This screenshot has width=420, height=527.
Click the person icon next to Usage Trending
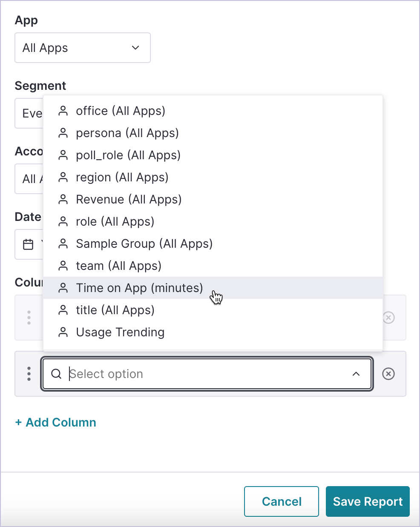pyautogui.click(x=63, y=332)
